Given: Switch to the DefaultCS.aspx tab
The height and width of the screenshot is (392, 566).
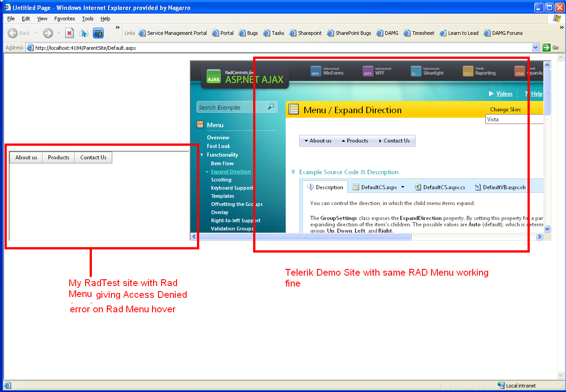Looking at the screenshot, I should coord(379,187).
